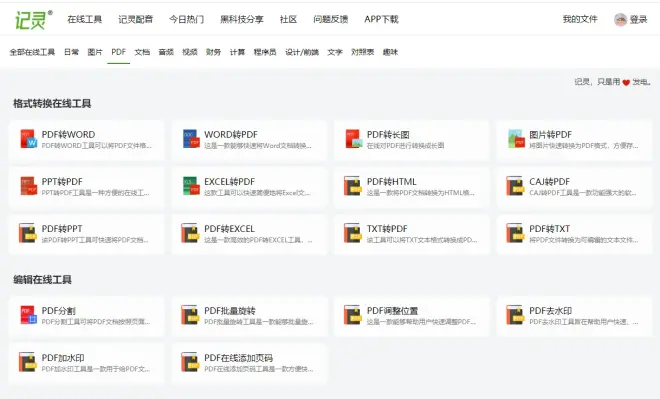
Task: Open the PDF在线添加页码 title link
Action: click(x=239, y=358)
